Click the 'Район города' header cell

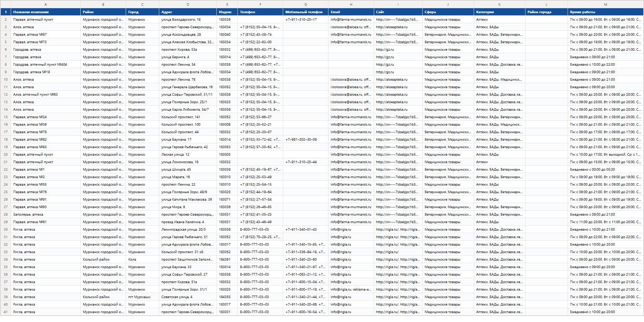point(547,12)
